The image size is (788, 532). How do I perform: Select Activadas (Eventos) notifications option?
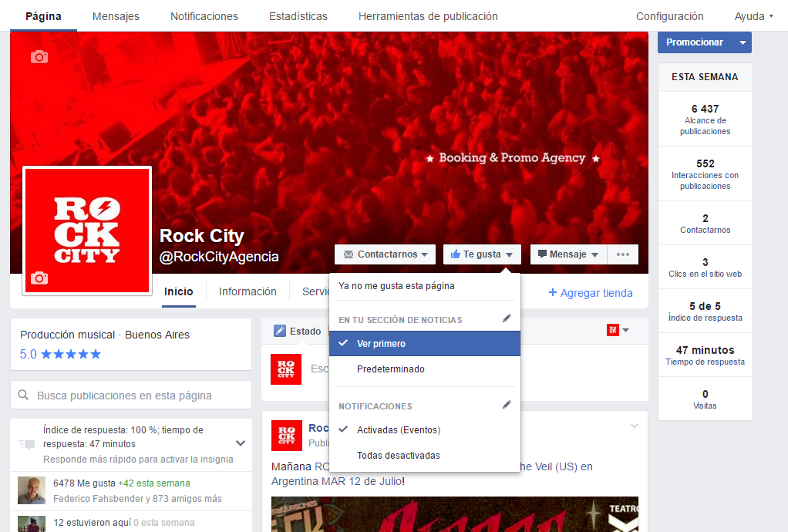click(425, 430)
